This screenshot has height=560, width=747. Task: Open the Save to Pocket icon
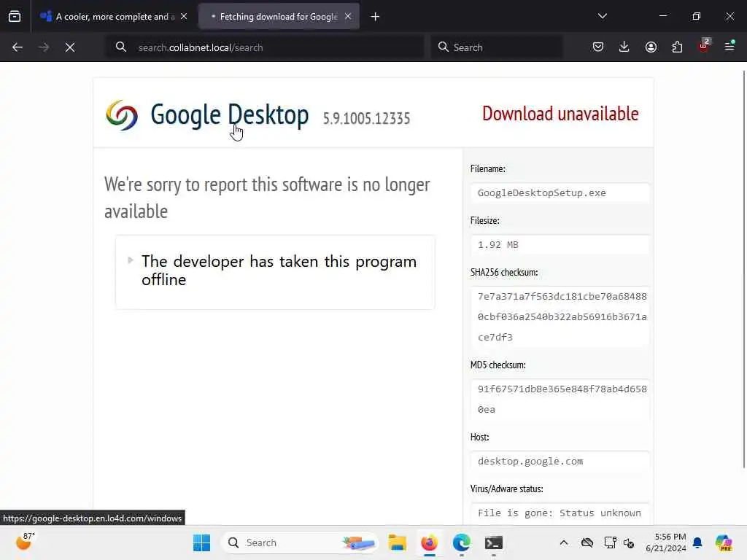pyautogui.click(x=598, y=47)
